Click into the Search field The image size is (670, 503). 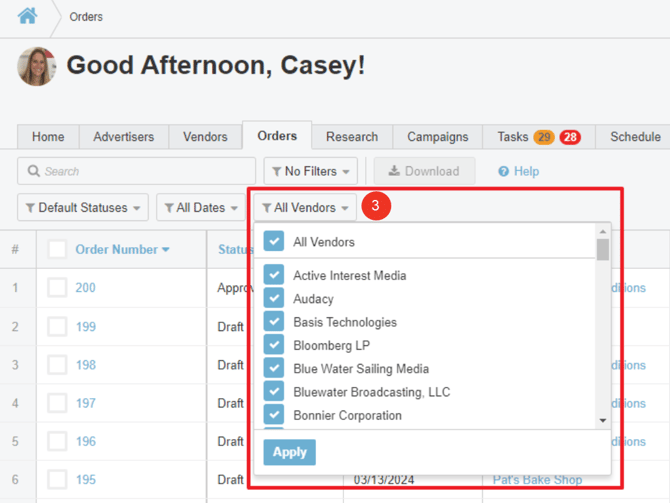(137, 172)
